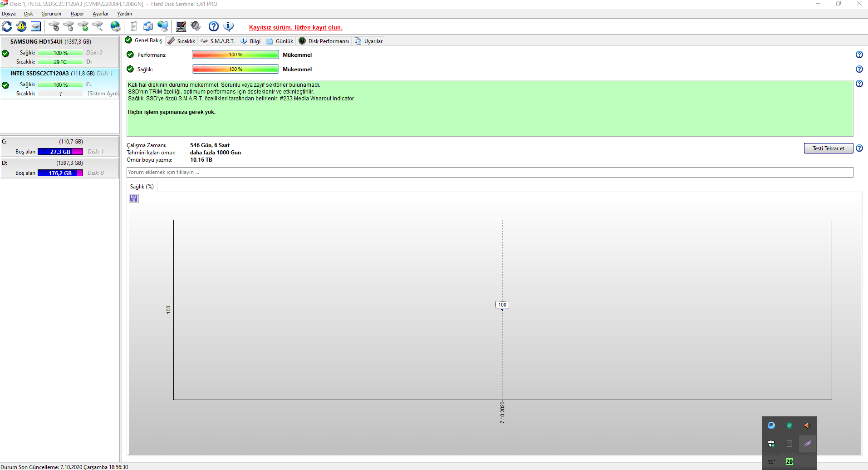The image size is (868, 470).
Task: Click the Kayıtsız sürüm registration link
Action: (x=296, y=27)
